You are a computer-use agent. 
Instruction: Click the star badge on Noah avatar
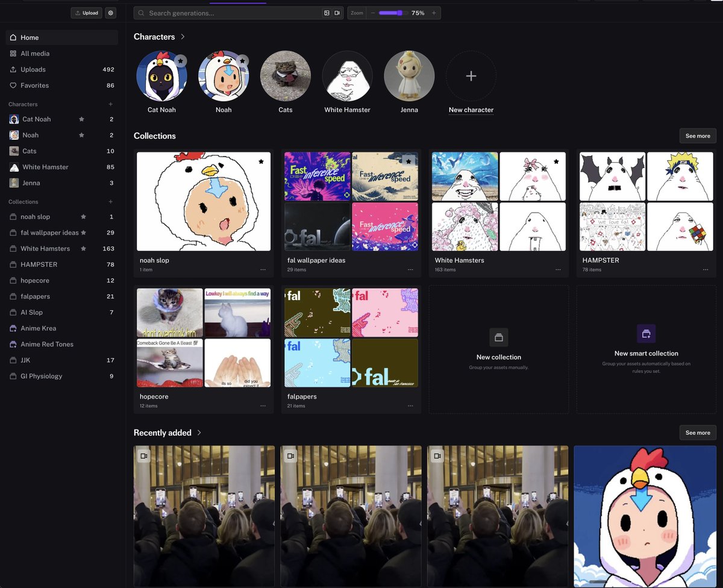(242, 61)
